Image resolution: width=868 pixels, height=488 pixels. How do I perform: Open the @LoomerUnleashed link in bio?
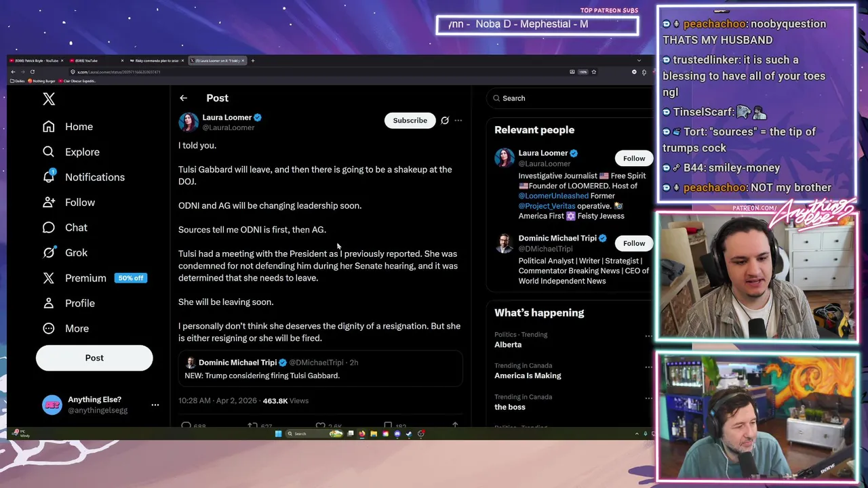pyautogui.click(x=553, y=196)
